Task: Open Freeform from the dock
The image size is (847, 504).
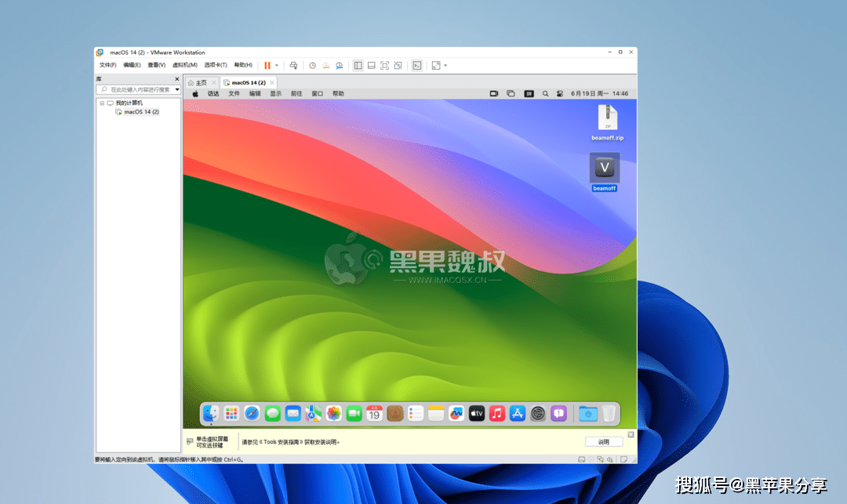Action: [456, 414]
